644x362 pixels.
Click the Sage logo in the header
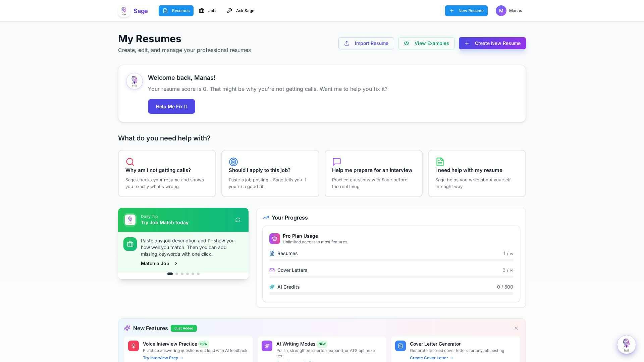(133, 11)
